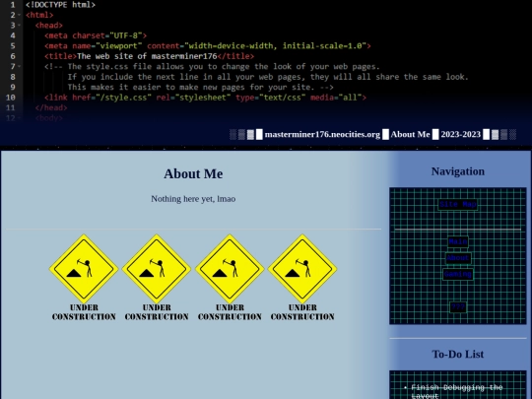The image size is (532, 399).
Task: Click line number 1 in the gutter
Action: pos(13,5)
